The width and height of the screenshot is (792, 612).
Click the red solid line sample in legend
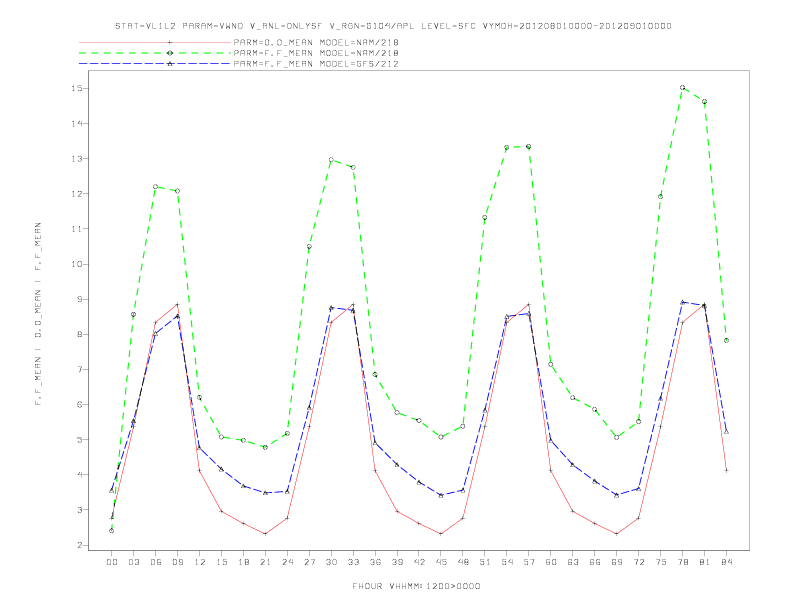pos(155,42)
